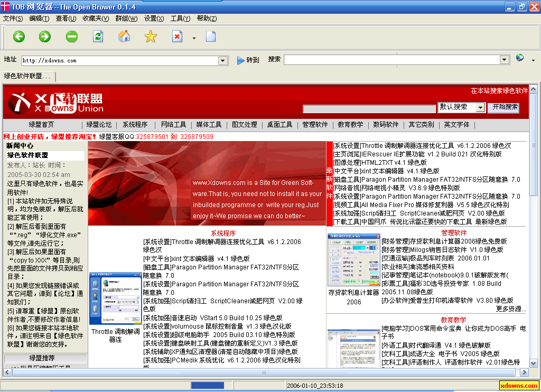Open the 桌面工具 nav link

(279, 125)
